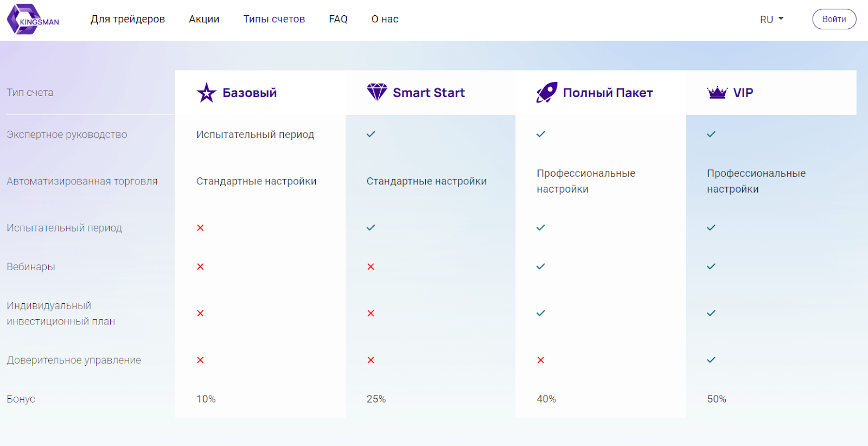The height and width of the screenshot is (446, 868).
Task: Click Базовый cross for Доверительное управление
Action: coord(200,360)
